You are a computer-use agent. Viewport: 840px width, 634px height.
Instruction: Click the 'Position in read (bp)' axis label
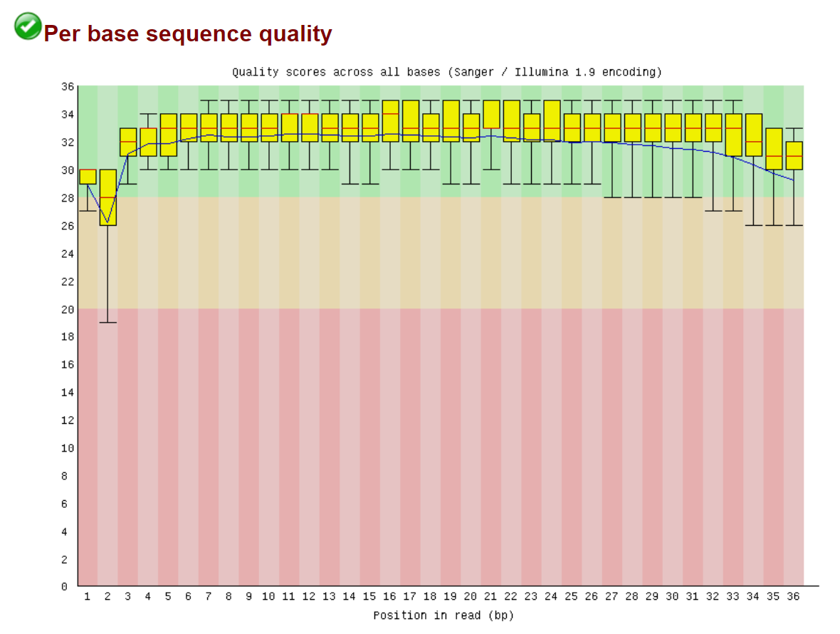pos(443,615)
